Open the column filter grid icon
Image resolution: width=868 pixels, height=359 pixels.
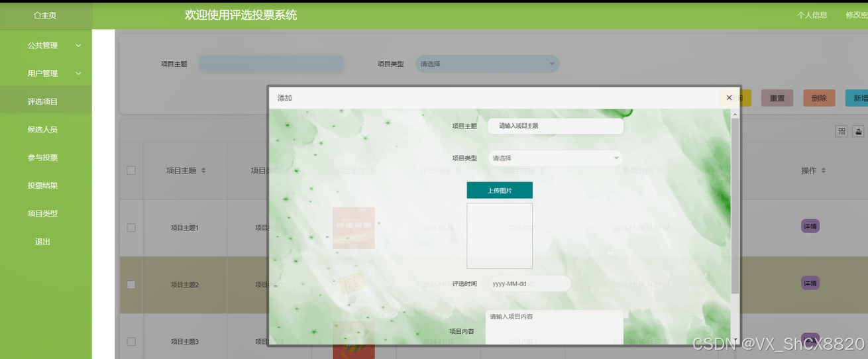click(x=842, y=131)
